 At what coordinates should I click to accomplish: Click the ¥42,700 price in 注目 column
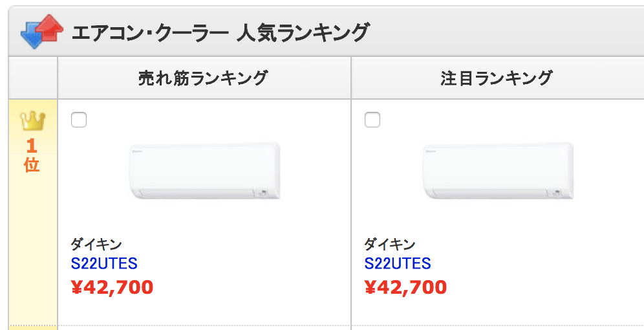[406, 287]
